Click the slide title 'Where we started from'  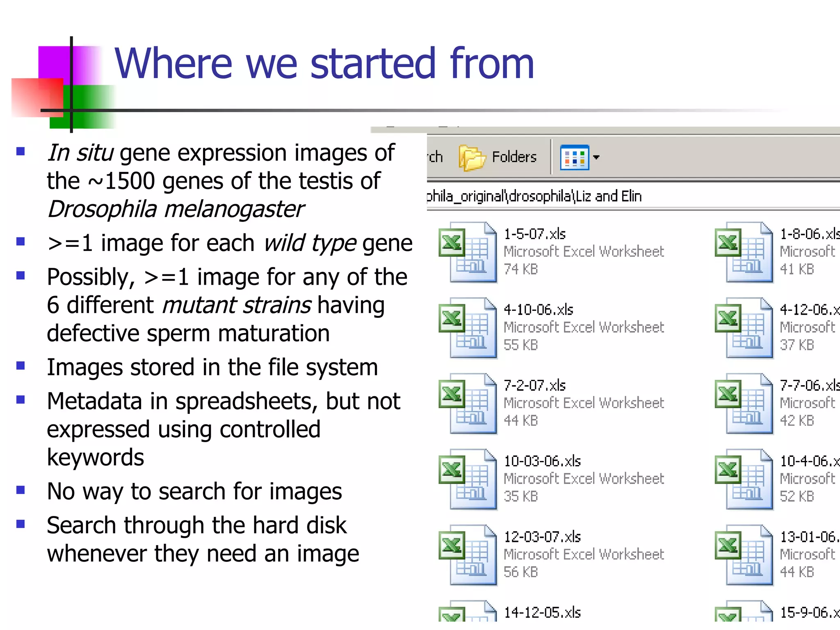[x=324, y=63]
